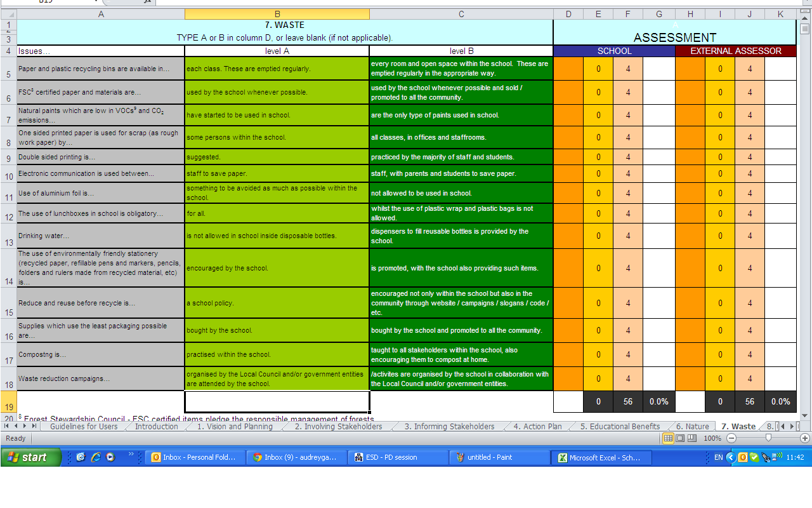The image size is (812, 508).
Task: Expand quick launch overflow chevron
Action: (131, 455)
